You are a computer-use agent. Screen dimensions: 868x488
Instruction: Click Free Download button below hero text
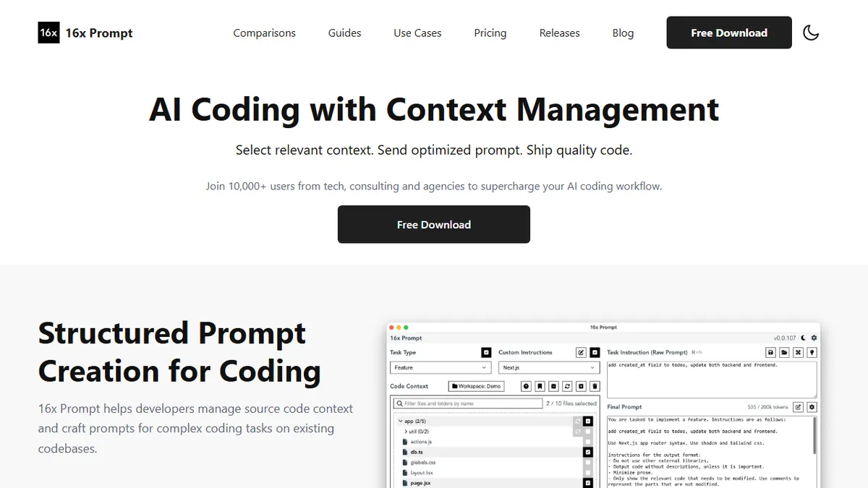pyautogui.click(x=434, y=224)
